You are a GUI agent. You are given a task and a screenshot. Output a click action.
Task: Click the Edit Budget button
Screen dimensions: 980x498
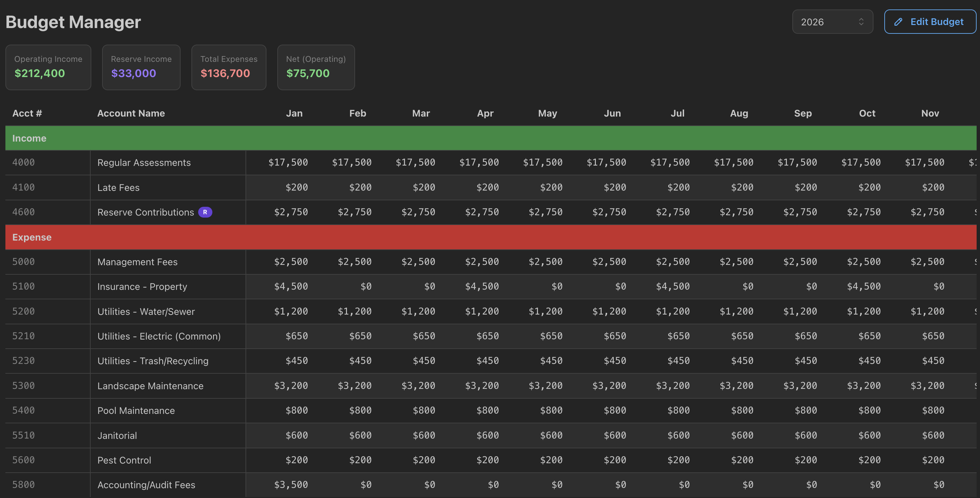[x=930, y=22]
